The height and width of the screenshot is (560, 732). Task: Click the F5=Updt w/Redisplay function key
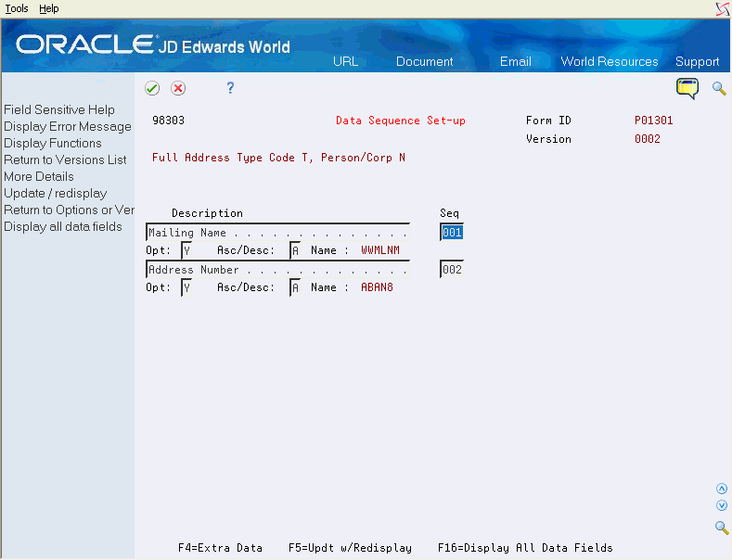(350, 548)
